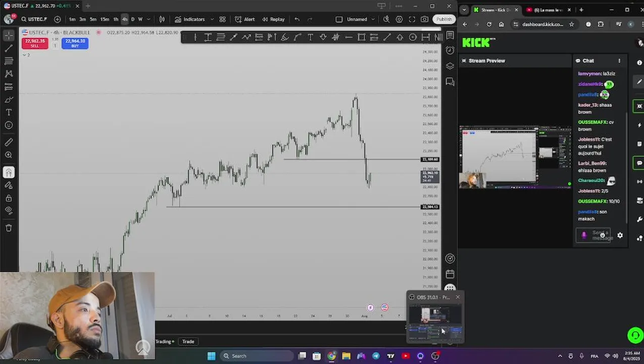This screenshot has height=364, width=644.
Task: Open the Chat panel three-dot menu
Action: [619, 61]
